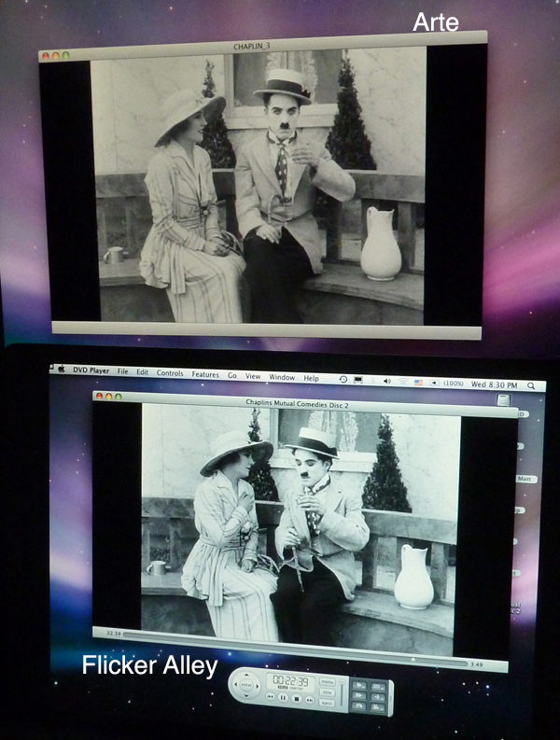
Task: Open the Wi-Fi status menu icon
Action: pyautogui.click(x=403, y=382)
